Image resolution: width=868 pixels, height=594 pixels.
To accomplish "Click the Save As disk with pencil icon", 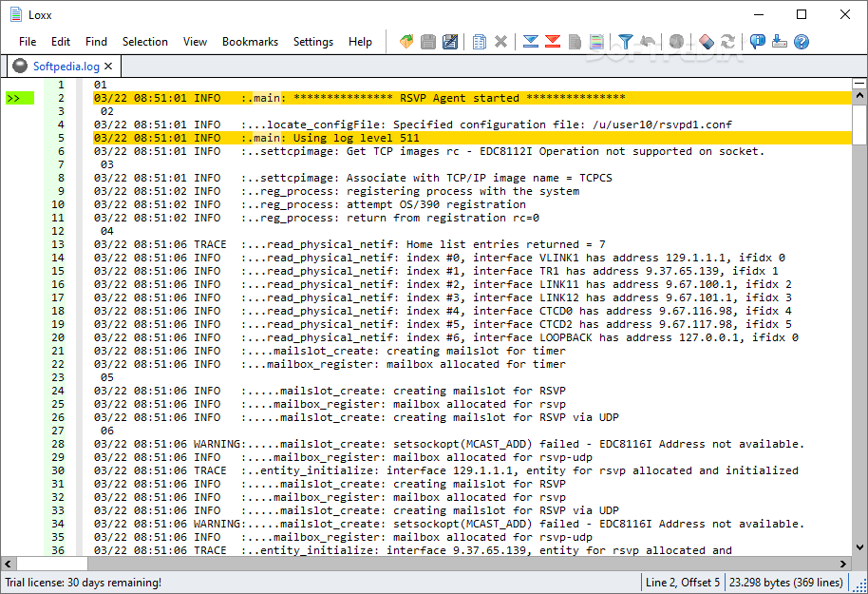I will tap(450, 42).
